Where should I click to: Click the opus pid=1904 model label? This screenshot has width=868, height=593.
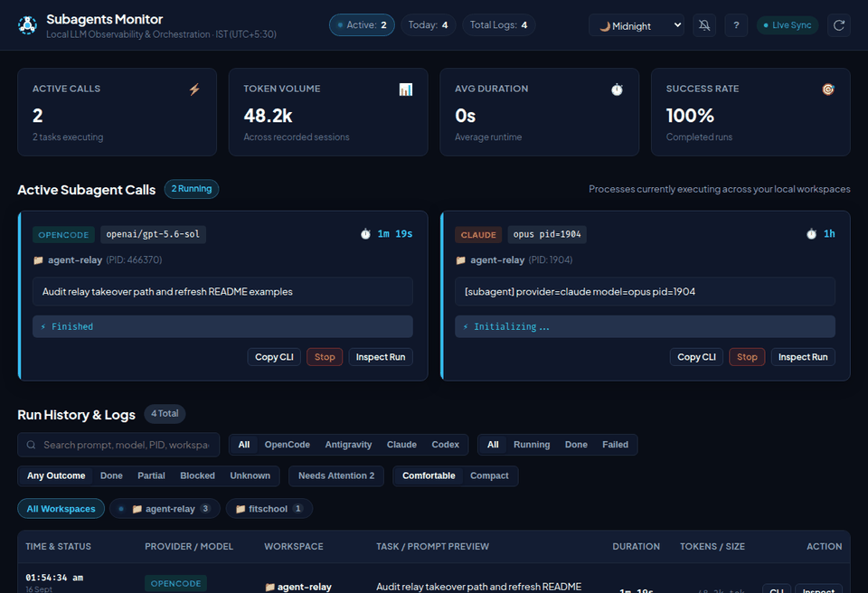[x=547, y=234]
